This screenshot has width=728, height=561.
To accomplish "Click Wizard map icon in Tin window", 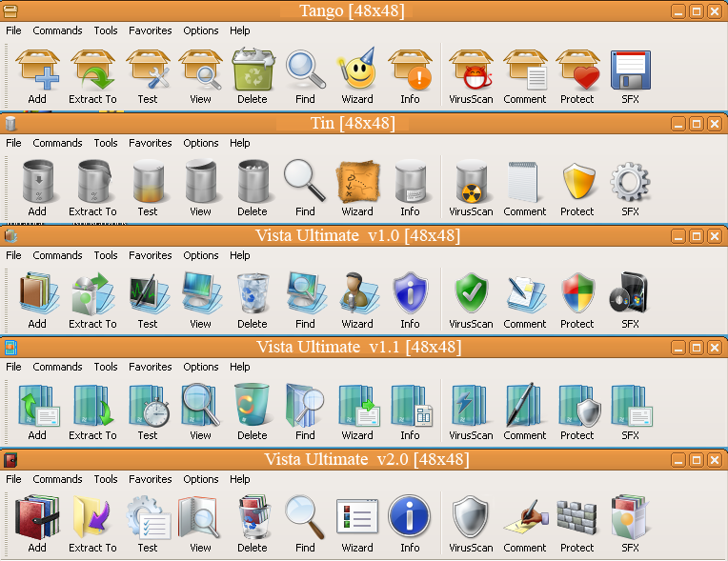I will click(357, 182).
